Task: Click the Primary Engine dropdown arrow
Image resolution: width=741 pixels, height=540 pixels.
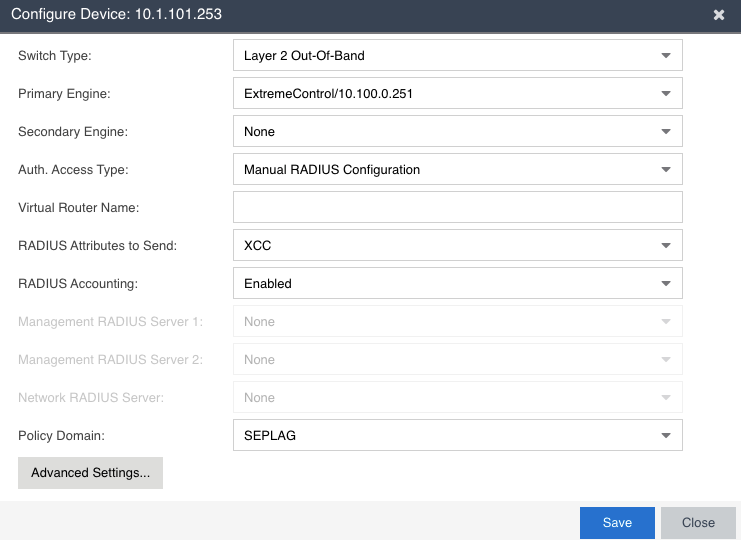Action: tap(666, 94)
